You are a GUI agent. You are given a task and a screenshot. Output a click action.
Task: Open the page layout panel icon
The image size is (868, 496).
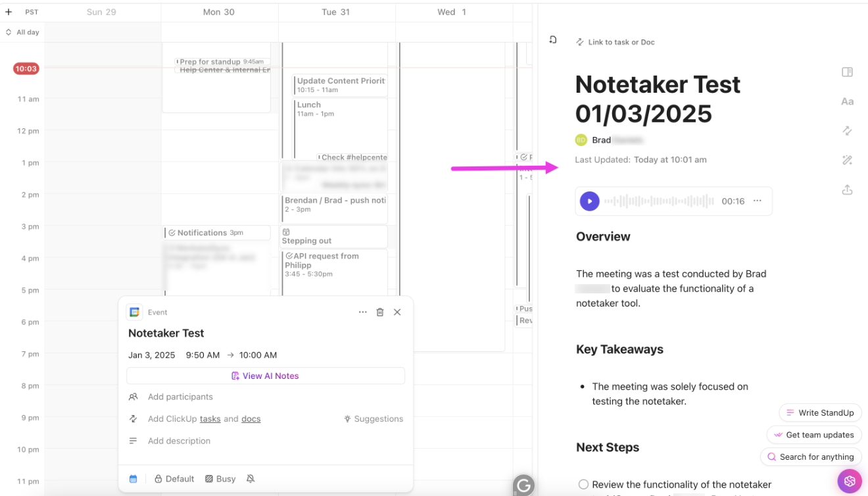pos(847,72)
